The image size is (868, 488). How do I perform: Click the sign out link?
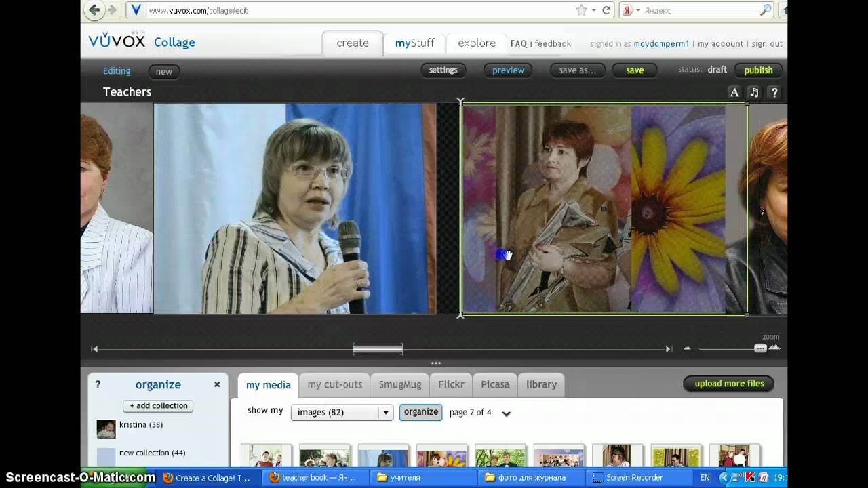tap(767, 43)
